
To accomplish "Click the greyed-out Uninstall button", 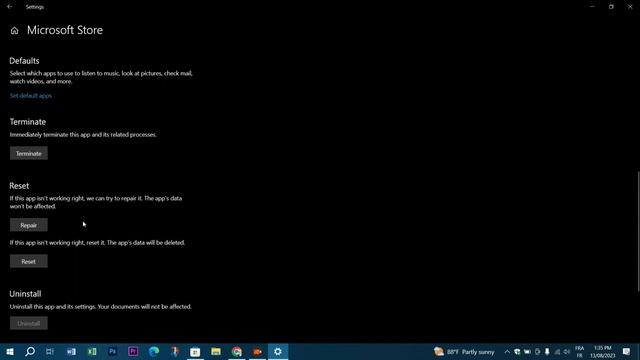I will tap(29, 323).
